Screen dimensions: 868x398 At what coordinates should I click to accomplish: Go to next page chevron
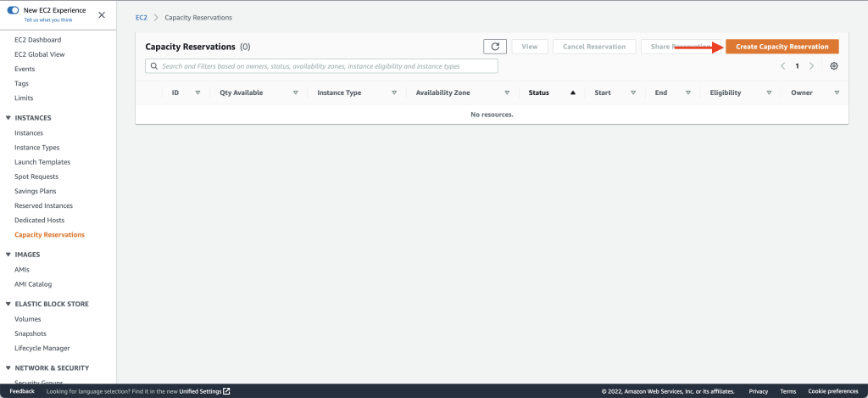click(811, 66)
